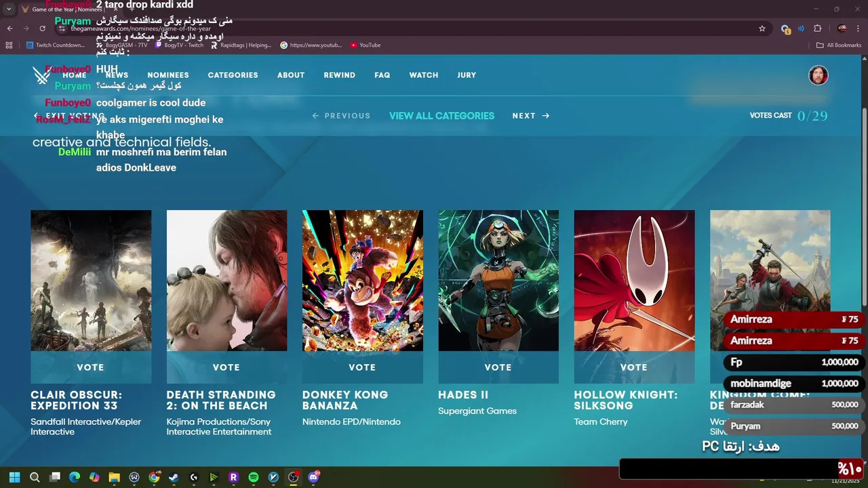Vote for Hades II
868x488 pixels.
pyautogui.click(x=498, y=367)
